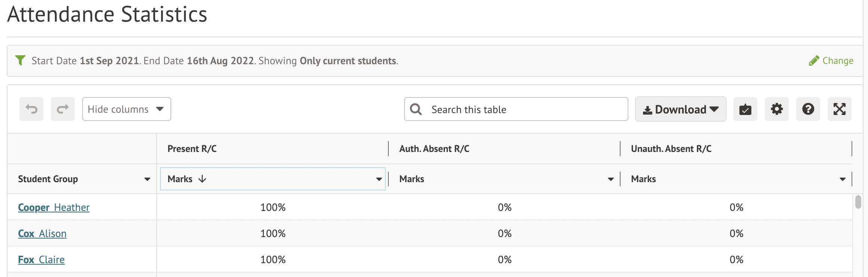The height and width of the screenshot is (277, 868).
Task: Open Cox Alison student profile
Action: [42, 233]
